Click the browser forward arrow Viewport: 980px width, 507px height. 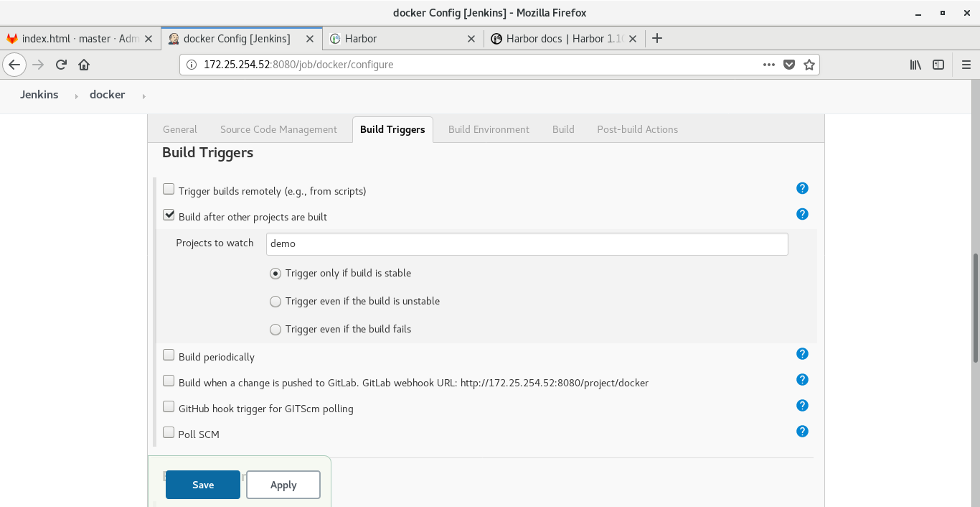click(39, 65)
